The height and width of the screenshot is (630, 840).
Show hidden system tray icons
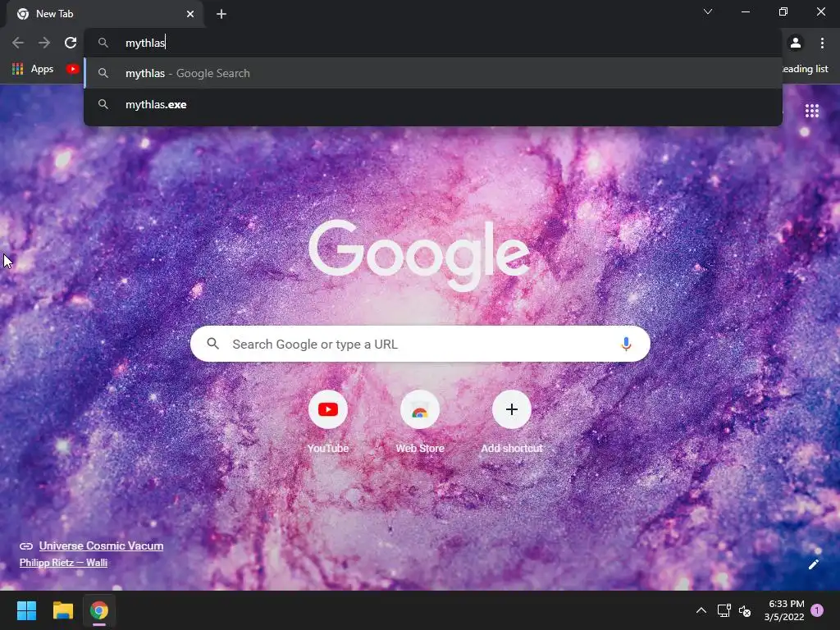pyautogui.click(x=701, y=610)
